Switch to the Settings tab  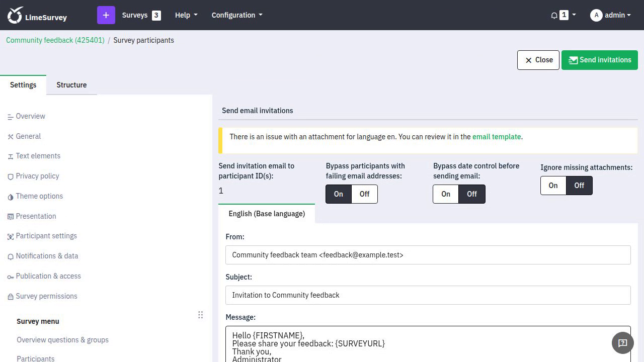[23, 85]
